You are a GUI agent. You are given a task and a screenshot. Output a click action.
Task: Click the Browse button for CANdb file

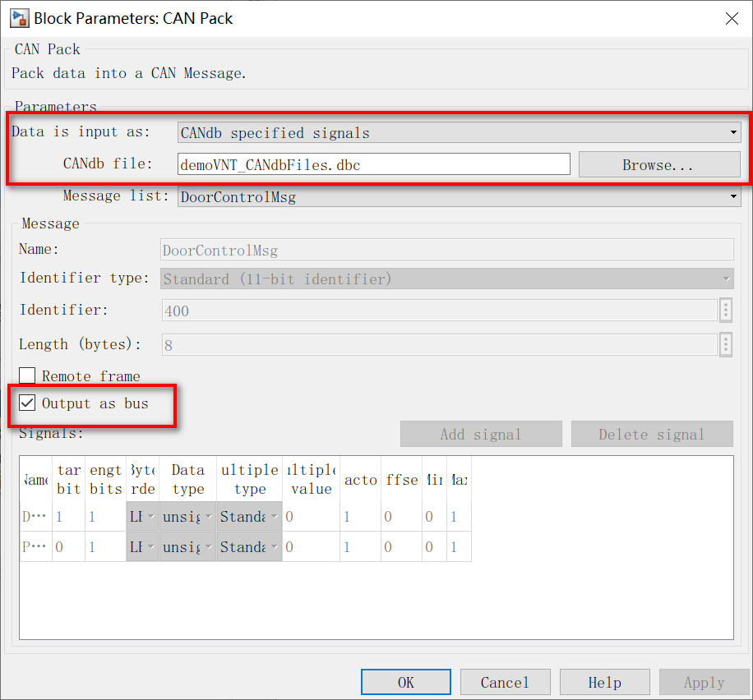coord(657,164)
